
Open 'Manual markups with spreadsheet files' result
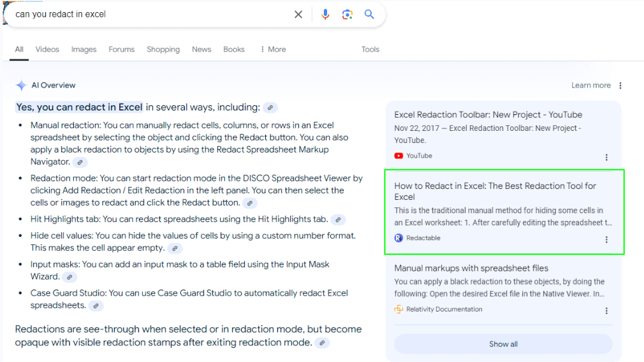click(471, 268)
